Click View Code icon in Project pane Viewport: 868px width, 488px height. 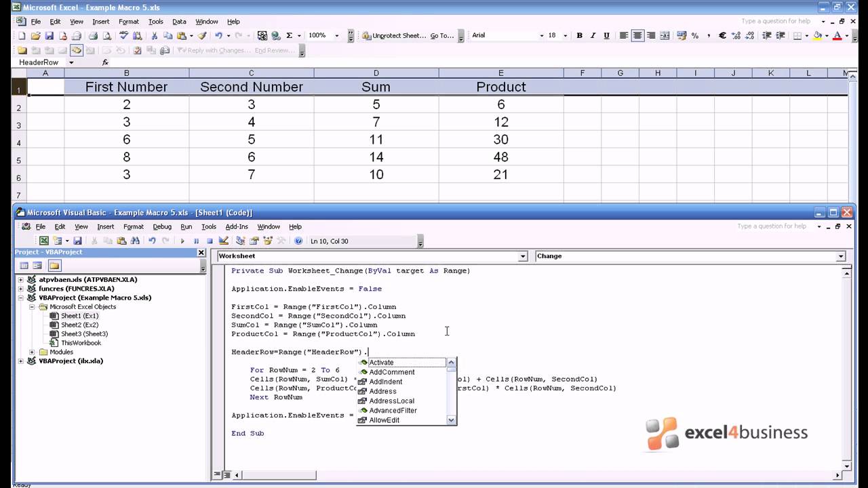pyautogui.click(x=24, y=266)
